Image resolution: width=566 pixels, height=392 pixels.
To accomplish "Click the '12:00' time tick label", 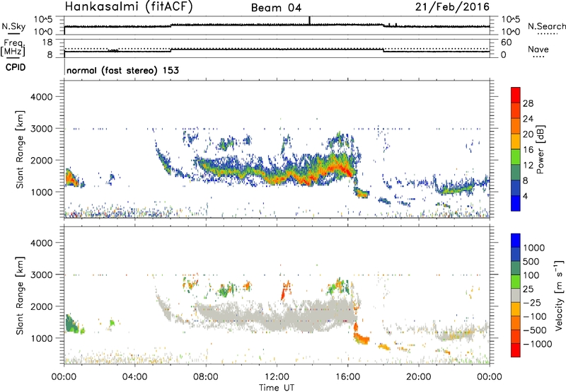I will [277, 377].
